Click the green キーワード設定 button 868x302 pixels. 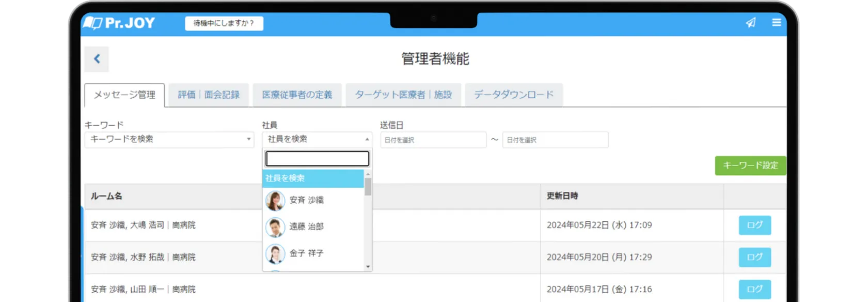pyautogui.click(x=750, y=165)
